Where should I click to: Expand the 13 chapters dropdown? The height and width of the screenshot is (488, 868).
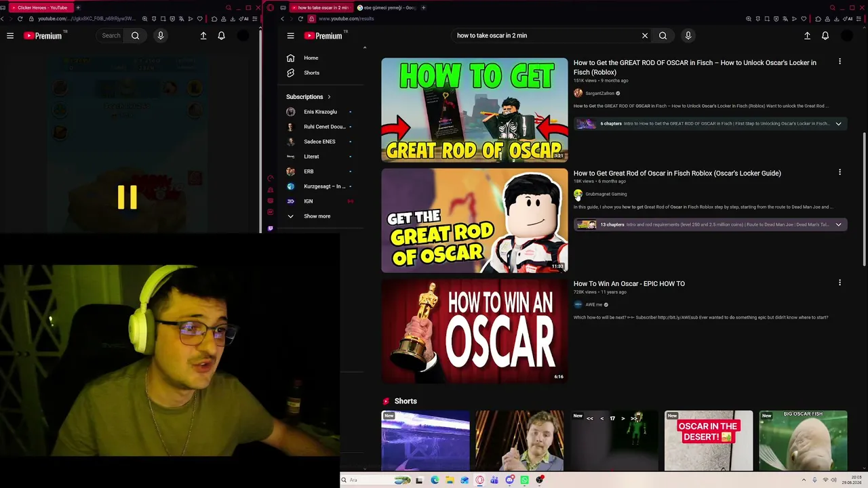(x=838, y=224)
